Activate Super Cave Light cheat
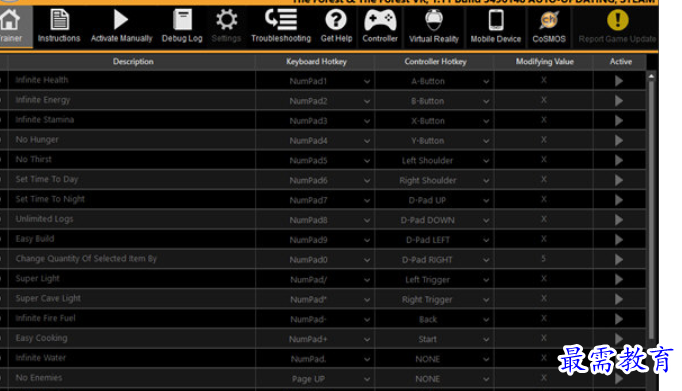Viewport: 682px width, 391px height. click(619, 299)
